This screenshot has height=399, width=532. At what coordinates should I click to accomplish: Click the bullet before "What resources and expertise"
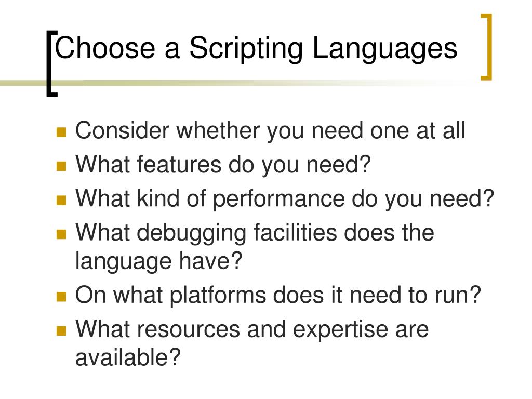pyautogui.click(x=61, y=331)
